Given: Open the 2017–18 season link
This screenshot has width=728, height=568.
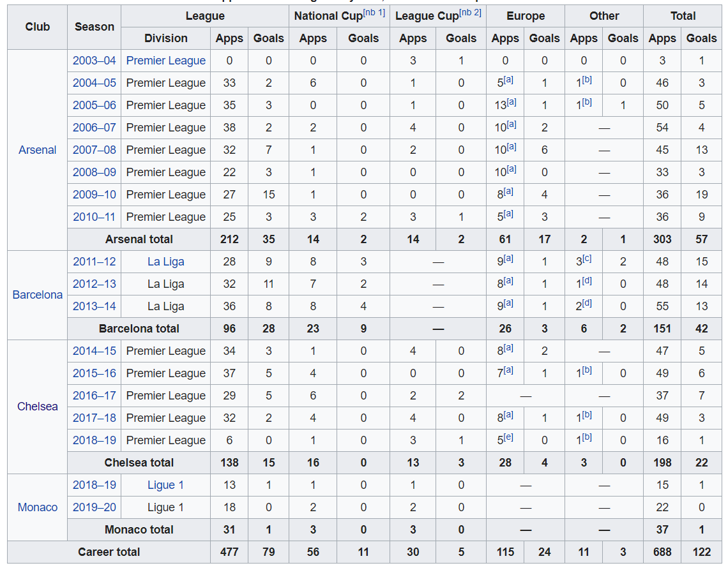Looking at the screenshot, I should 95,417.
